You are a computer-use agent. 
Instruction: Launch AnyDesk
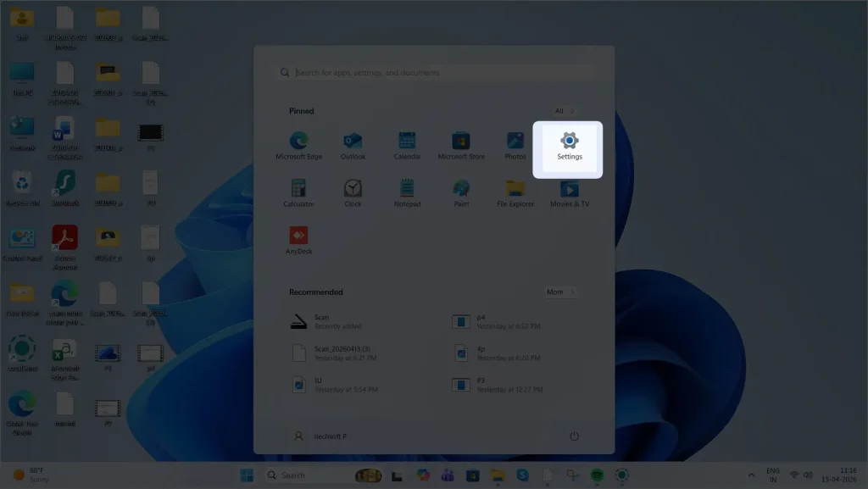coord(298,237)
